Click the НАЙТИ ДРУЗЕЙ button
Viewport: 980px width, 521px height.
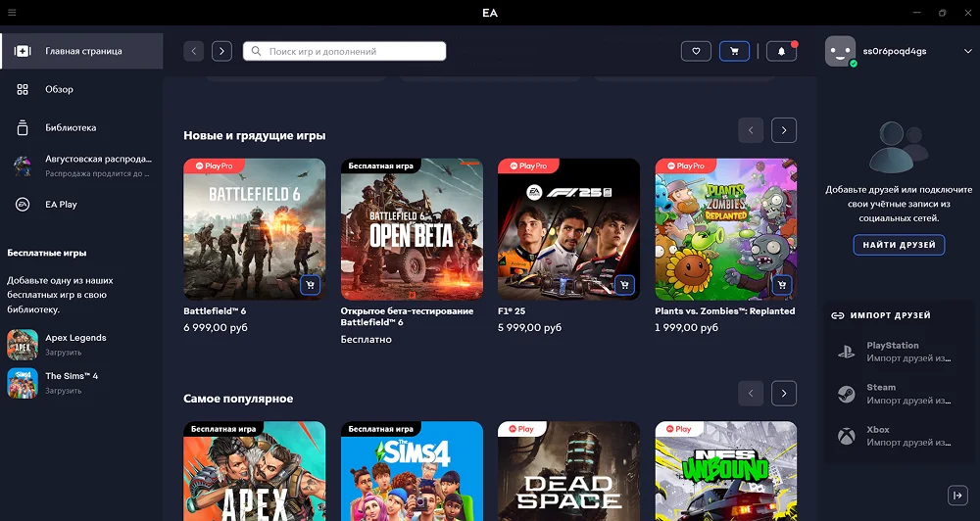[x=899, y=245]
